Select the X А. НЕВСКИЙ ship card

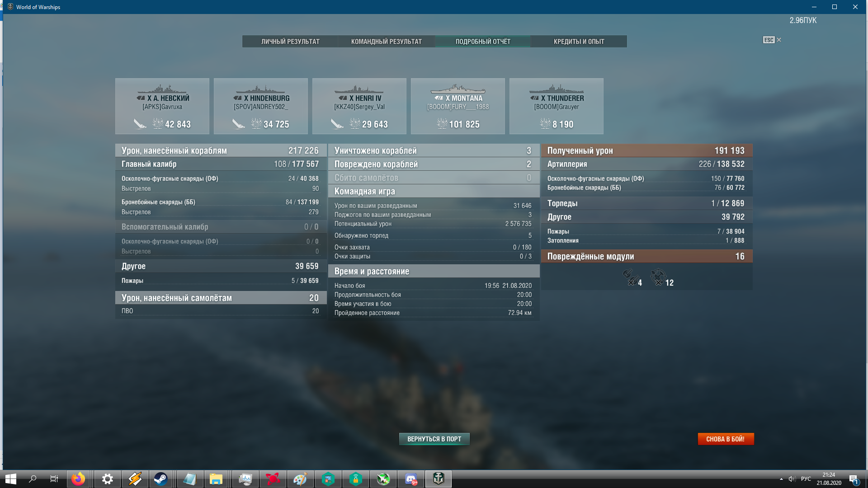pyautogui.click(x=162, y=106)
